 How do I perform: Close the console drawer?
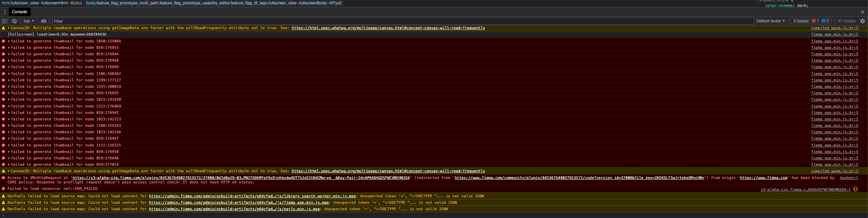[x=862, y=12]
